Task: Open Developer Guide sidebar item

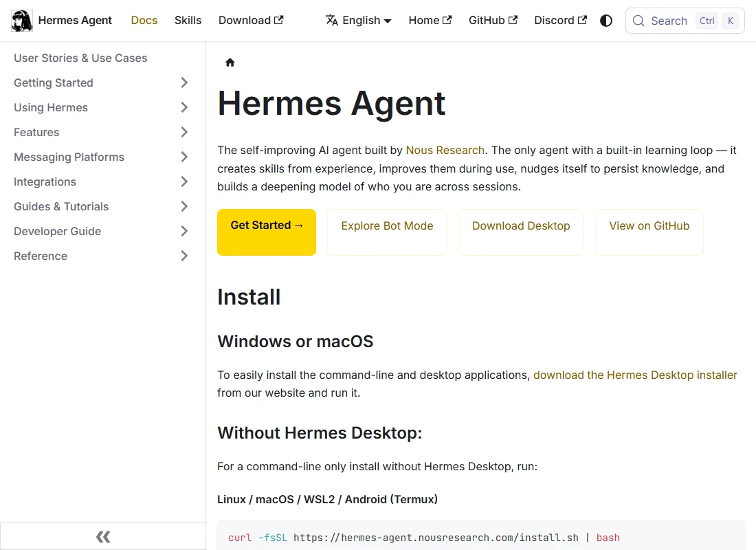Action: pos(57,231)
